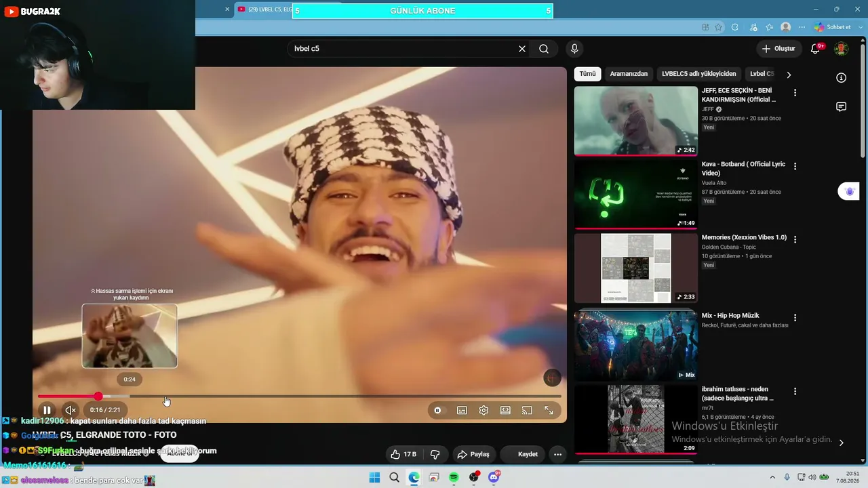Open Discord from the taskbar
The height and width of the screenshot is (488, 868).
tap(494, 477)
